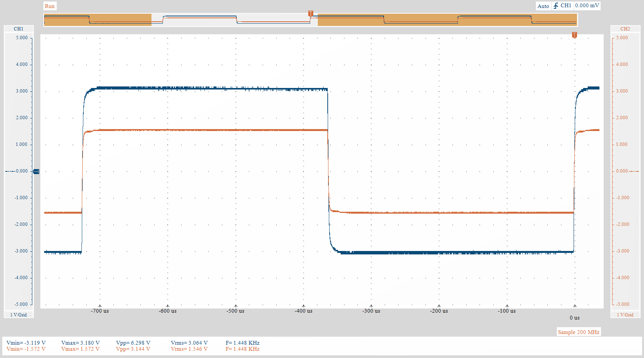Click CH1 F= 1.448 KHz blue measurement
Viewport: 644px width, 358px height.
pyautogui.click(x=242, y=343)
